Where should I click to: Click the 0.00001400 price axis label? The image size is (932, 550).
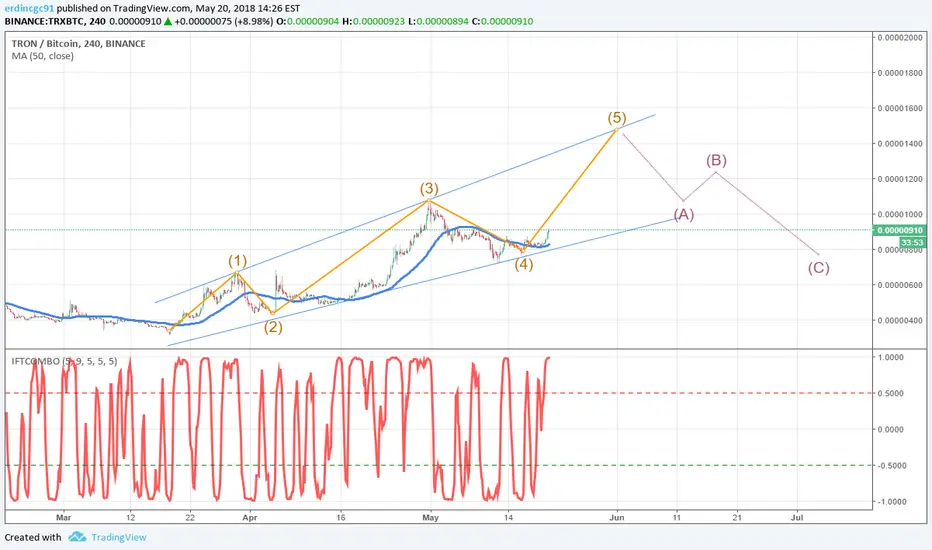pos(900,144)
